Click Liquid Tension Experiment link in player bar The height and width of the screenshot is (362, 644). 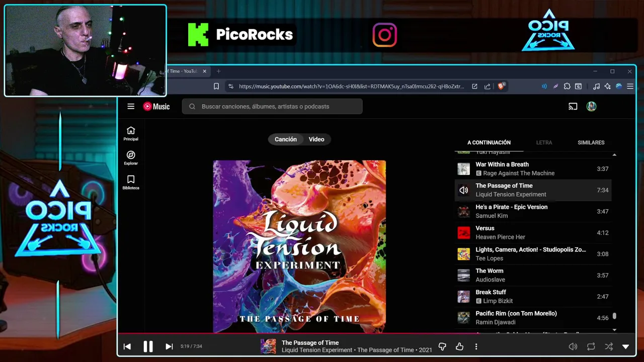pos(317,350)
